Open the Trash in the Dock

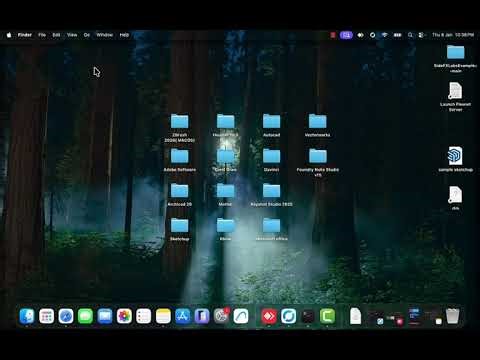(x=453, y=316)
